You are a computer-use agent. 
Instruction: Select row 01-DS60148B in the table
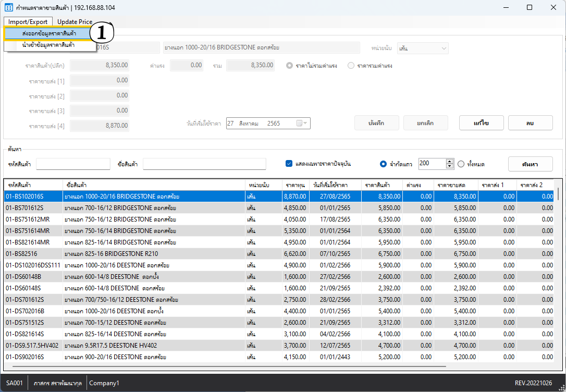click(x=125, y=277)
